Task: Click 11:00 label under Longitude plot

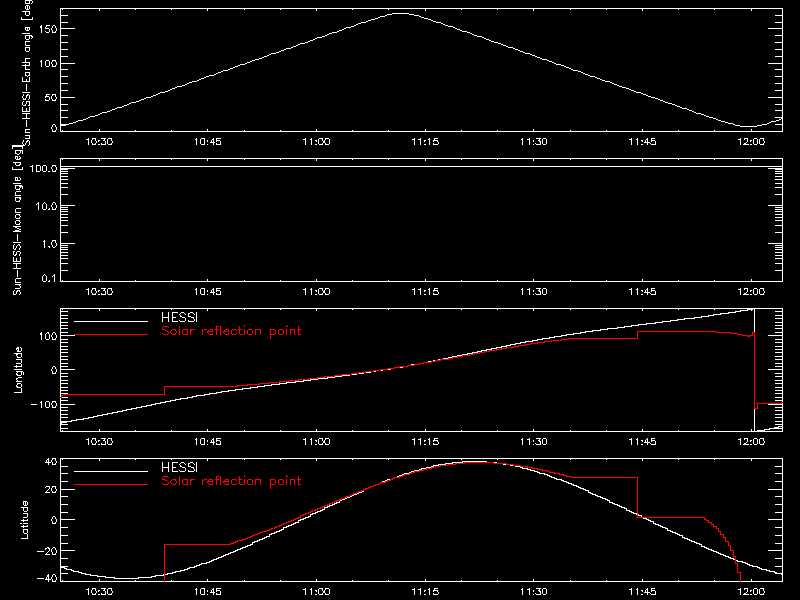Action: [316, 441]
